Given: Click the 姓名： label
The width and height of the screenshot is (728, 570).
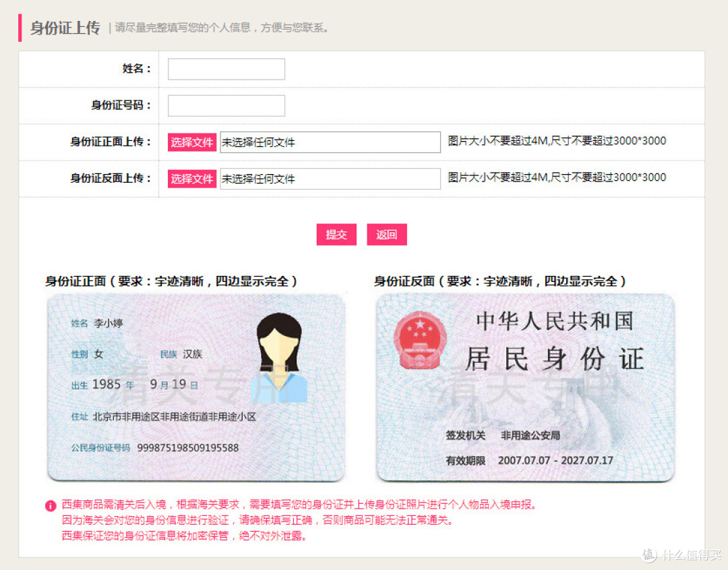Looking at the screenshot, I should pyautogui.click(x=136, y=69).
